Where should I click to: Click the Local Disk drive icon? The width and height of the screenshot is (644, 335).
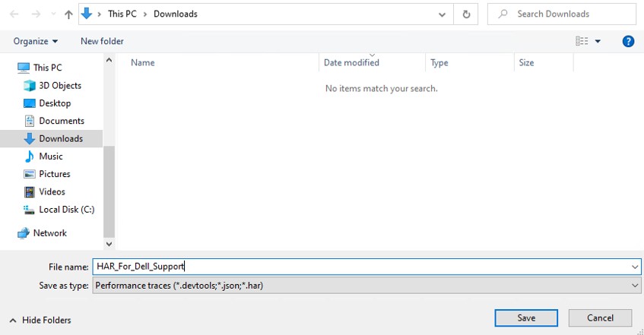29,210
